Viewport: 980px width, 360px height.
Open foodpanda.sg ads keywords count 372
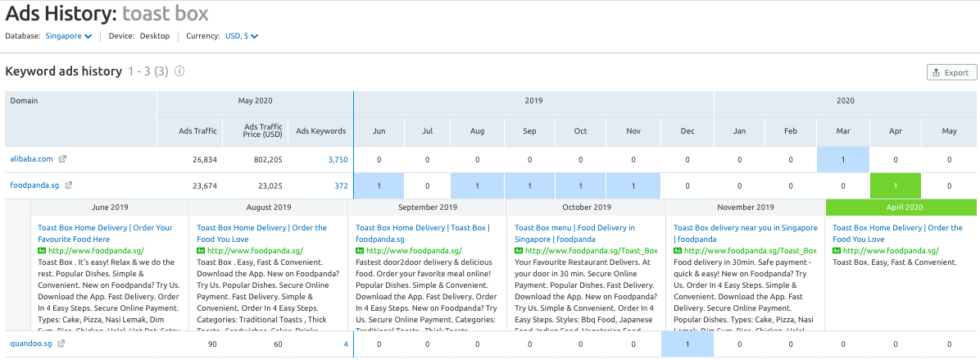pyautogui.click(x=341, y=185)
